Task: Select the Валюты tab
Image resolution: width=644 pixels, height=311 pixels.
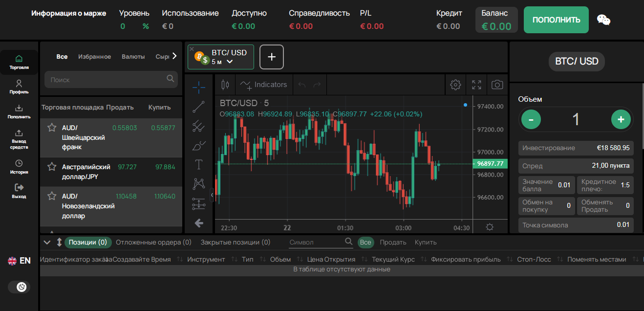Action: point(133,57)
